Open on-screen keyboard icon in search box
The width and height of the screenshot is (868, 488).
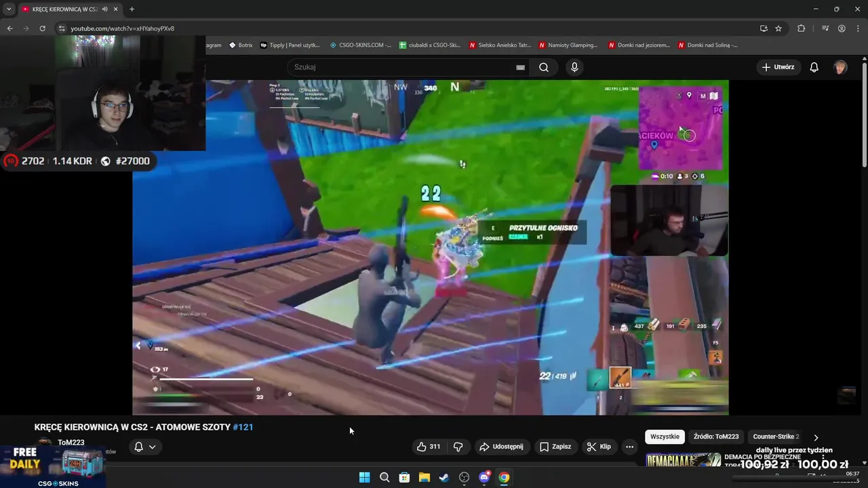[x=520, y=67]
